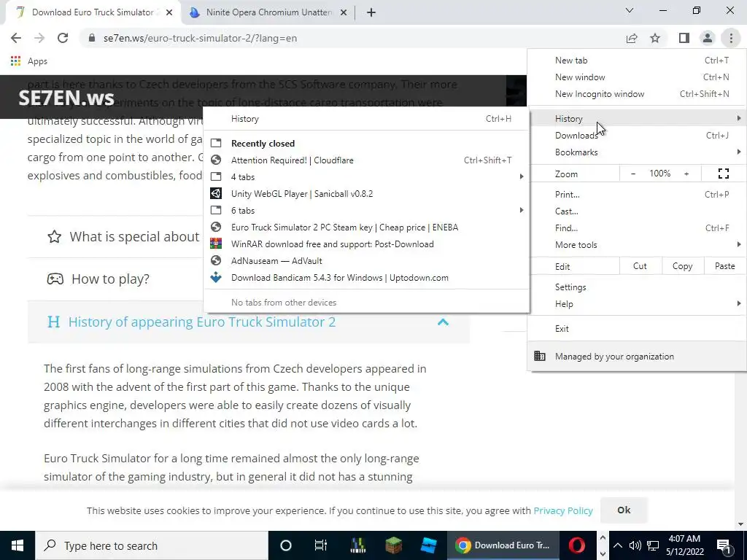Expand the 4 tabs recently closed group

click(x=366, y=176)
